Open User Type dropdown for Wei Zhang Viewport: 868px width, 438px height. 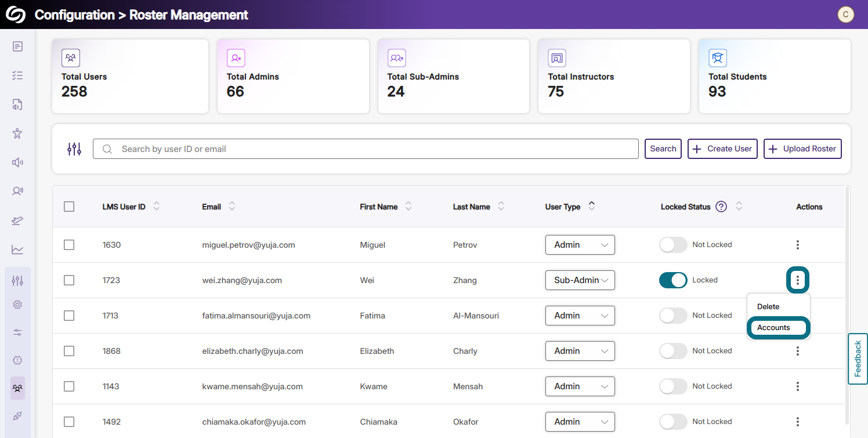(x=580, y=280)
